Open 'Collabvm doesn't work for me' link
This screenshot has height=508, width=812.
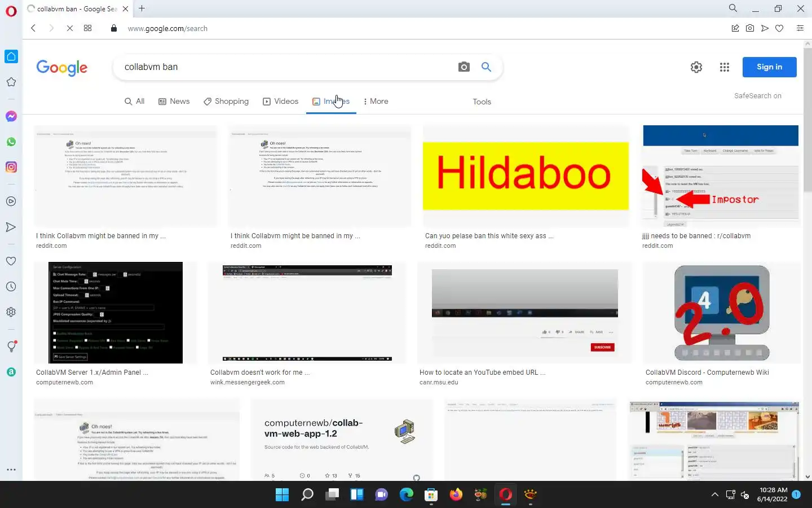click(x=260, y=373)
